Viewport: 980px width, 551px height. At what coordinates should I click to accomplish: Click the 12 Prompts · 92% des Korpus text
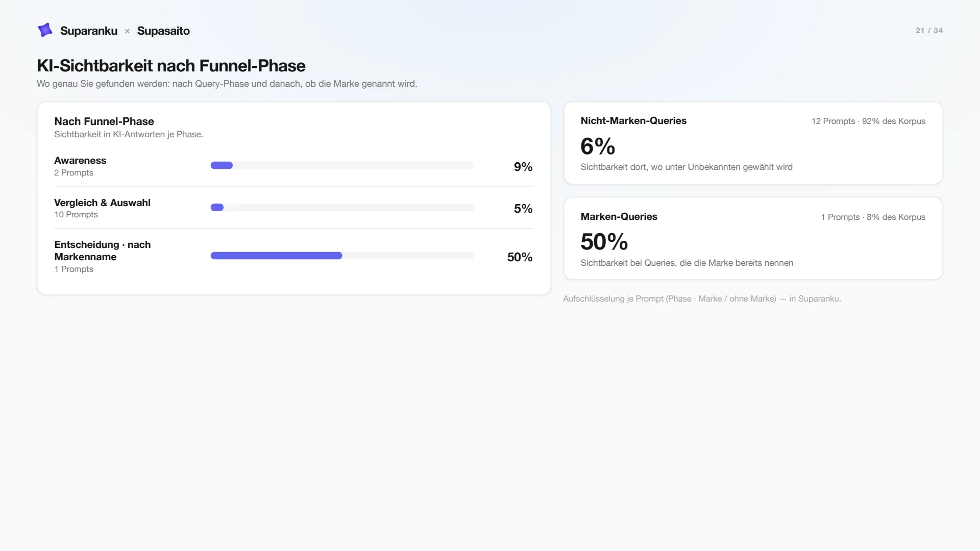pos(868,121)
